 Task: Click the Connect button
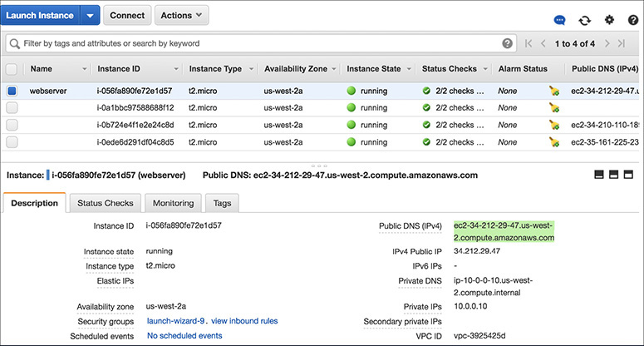(x=126, y=15)
